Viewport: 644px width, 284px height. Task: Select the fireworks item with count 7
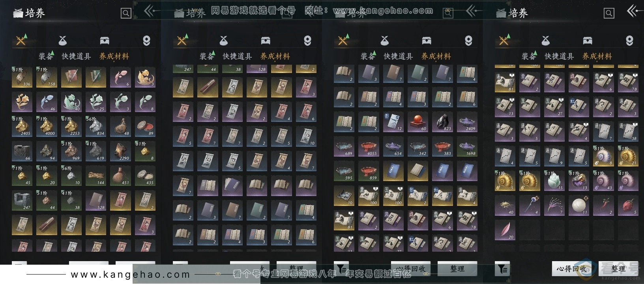pos(554,205)
